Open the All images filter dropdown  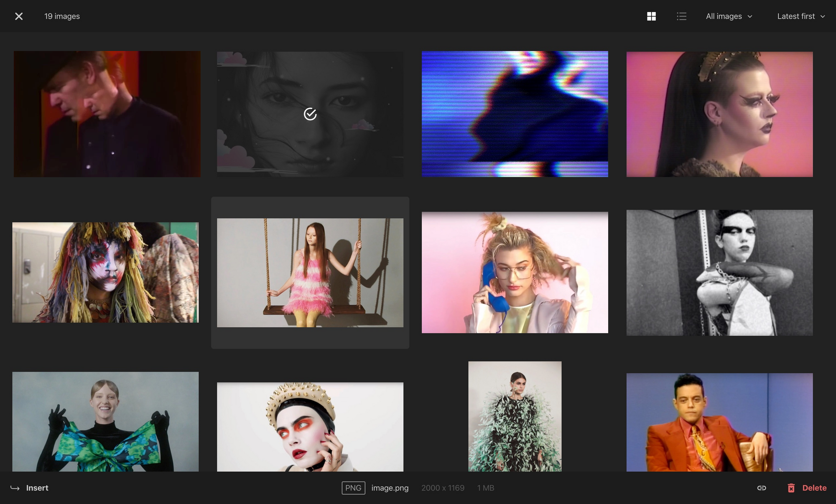pyautogui.click(x=729, y=16)
